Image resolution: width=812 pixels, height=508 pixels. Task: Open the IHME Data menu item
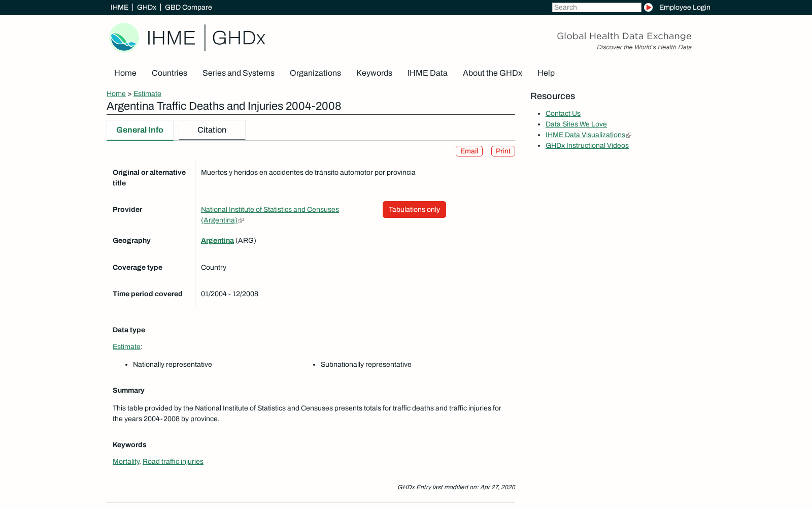pos(427,73)
